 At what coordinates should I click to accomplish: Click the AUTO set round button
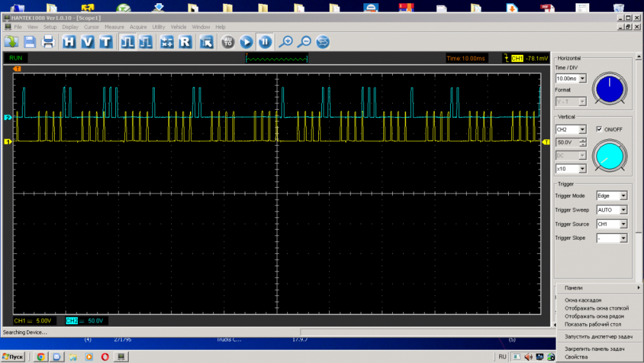[227, 42]
